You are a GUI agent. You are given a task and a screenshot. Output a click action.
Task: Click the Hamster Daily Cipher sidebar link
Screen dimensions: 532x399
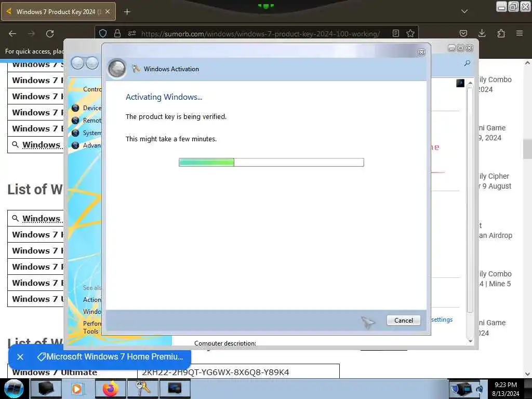click(495, 181)
